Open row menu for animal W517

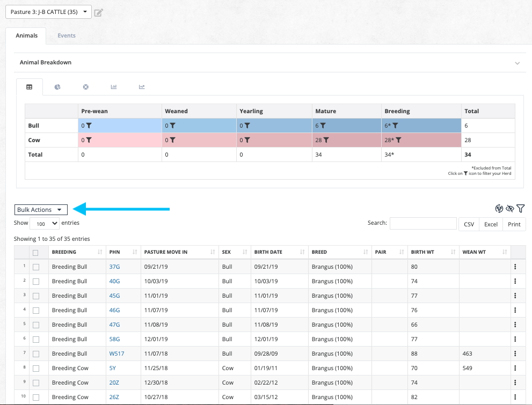(515, 354)
